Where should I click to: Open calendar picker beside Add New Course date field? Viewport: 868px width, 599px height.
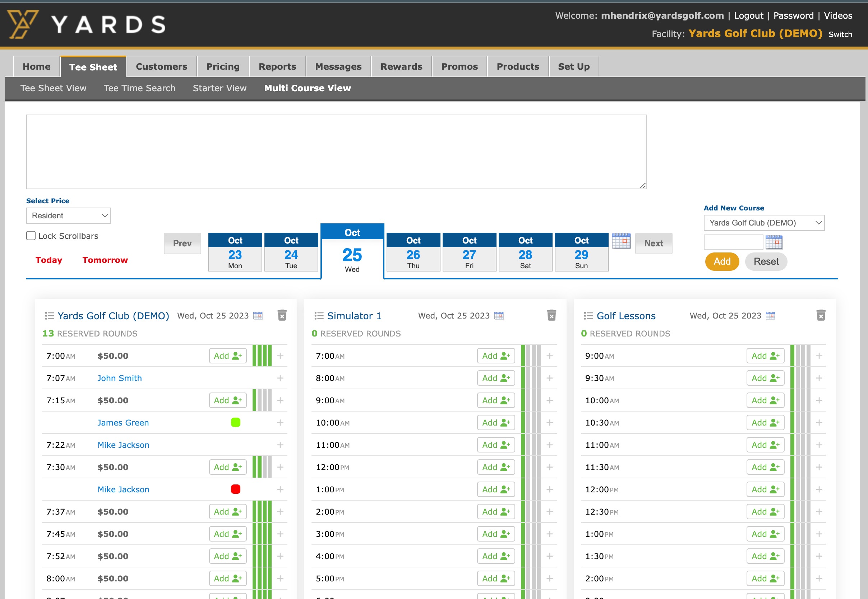click(x=774, y=242)
